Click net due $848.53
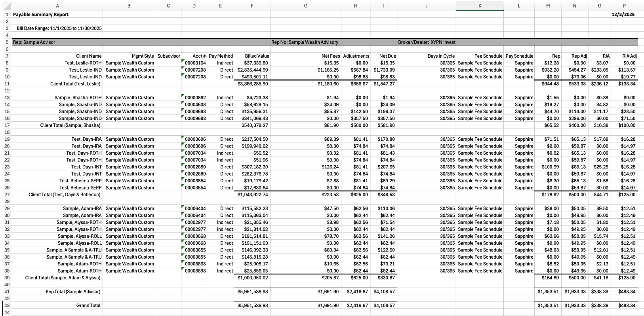This screenshot has height=316, width=644. [386, 195]
